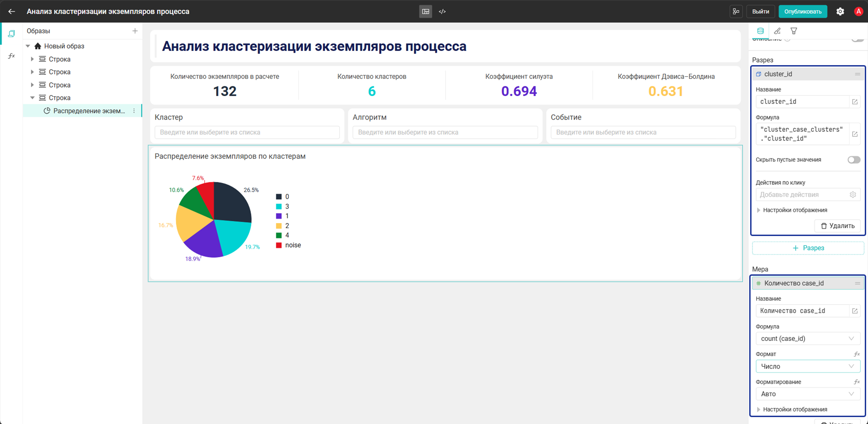Screen dimensions: 868x424
Task: Toggle legend entry 1
Action: pyautogui.click(x=282, y=216)
